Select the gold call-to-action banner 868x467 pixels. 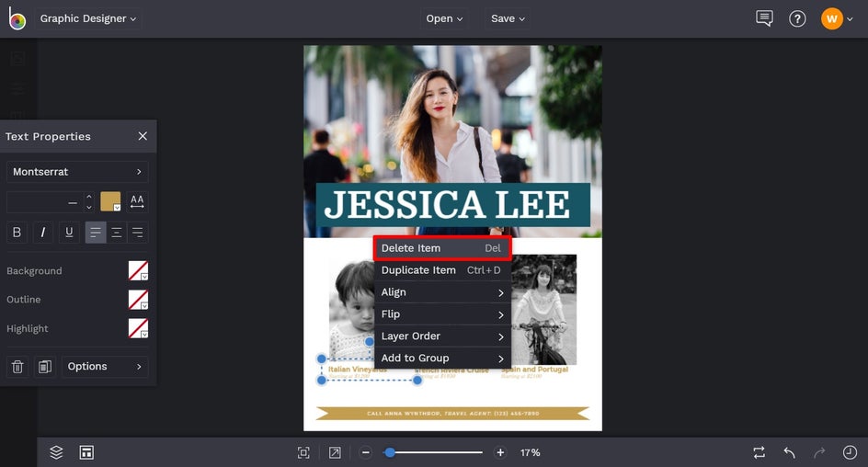pos(452,414)
